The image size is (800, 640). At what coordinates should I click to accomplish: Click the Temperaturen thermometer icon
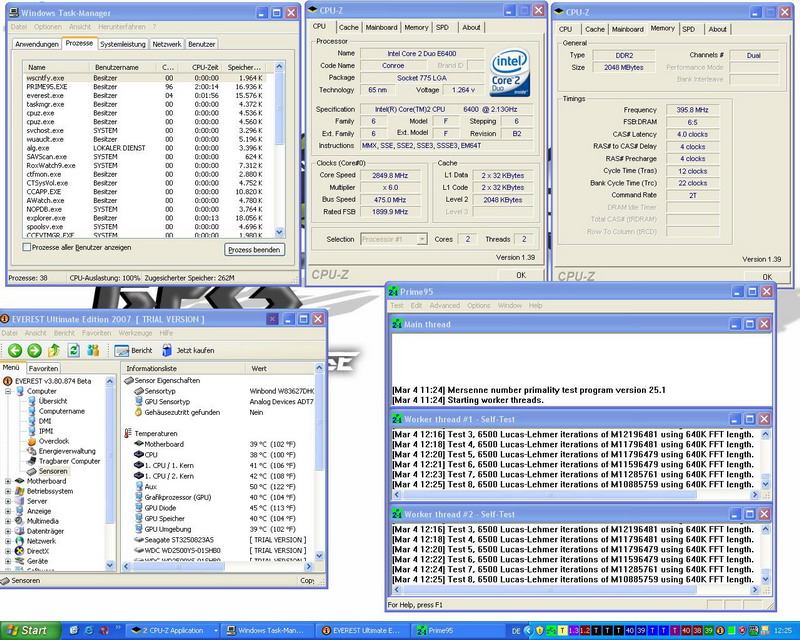(128, 433)
